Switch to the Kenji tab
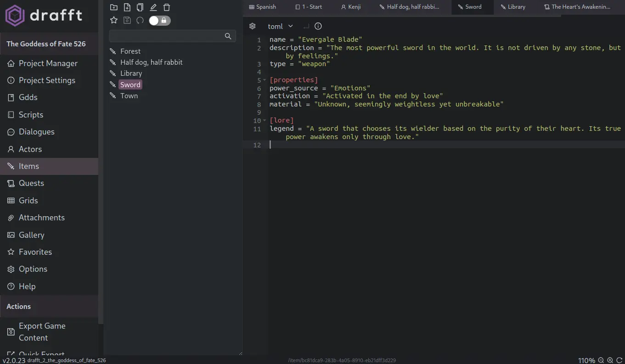Screen dimensions: 625x364 [x=351, y=7]
